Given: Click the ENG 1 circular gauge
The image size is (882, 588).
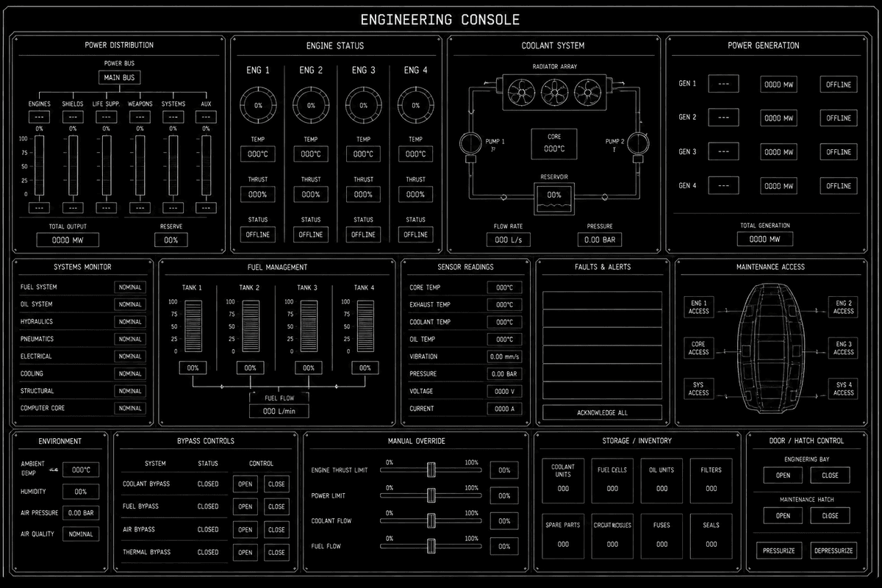Looking at the screenshot, I should coord(258,106).
